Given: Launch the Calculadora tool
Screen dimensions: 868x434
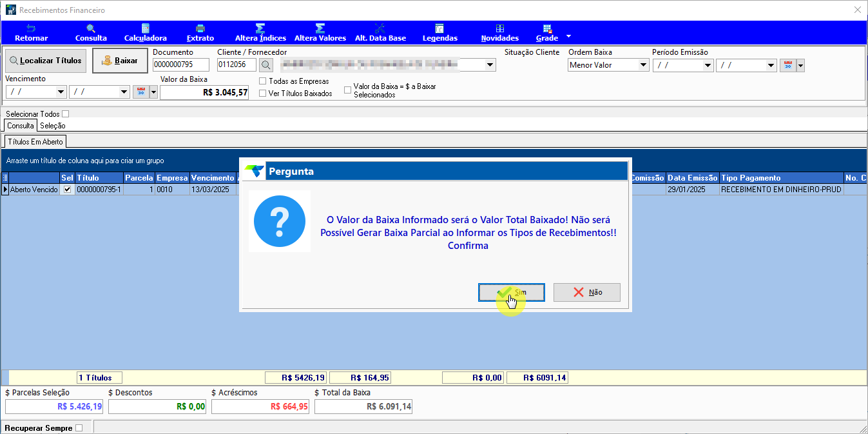Looking at the screenshot, I should (x=145, y=33).
